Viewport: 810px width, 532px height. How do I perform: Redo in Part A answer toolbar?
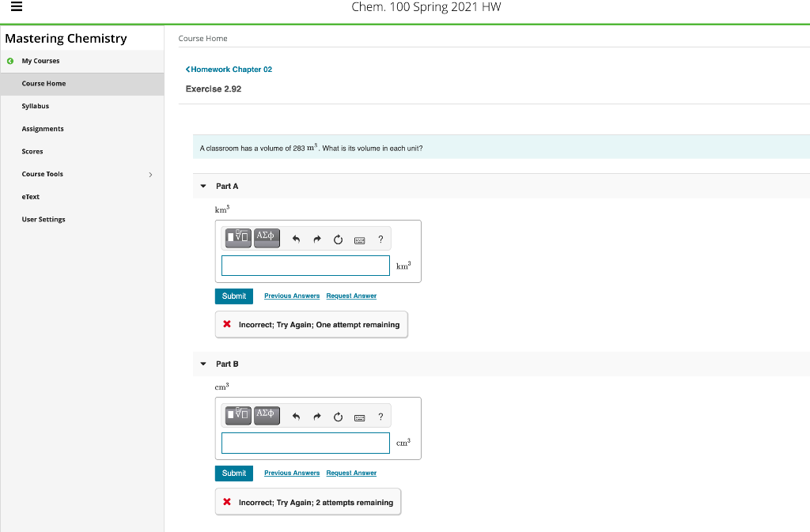316,239
